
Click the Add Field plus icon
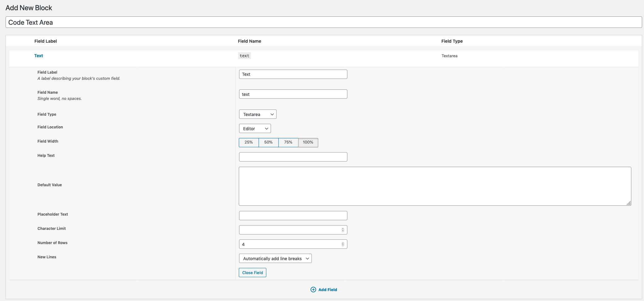pyautogui.click(x=313, y=290)
